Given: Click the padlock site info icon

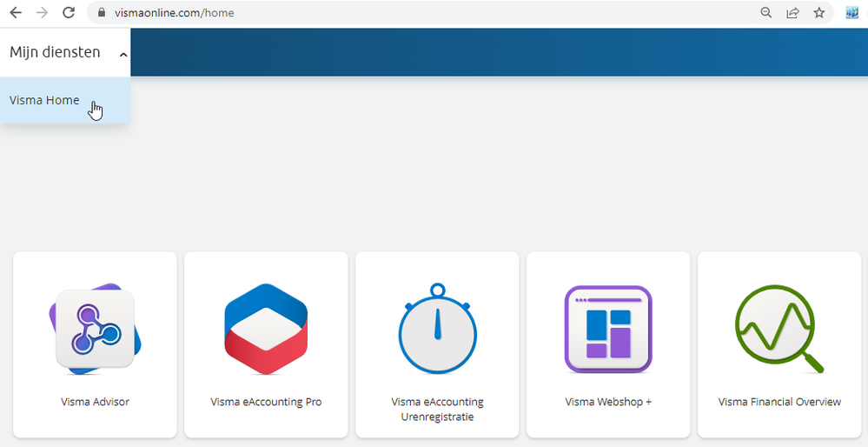Looking at the screenshot, I should click(102, 13).
